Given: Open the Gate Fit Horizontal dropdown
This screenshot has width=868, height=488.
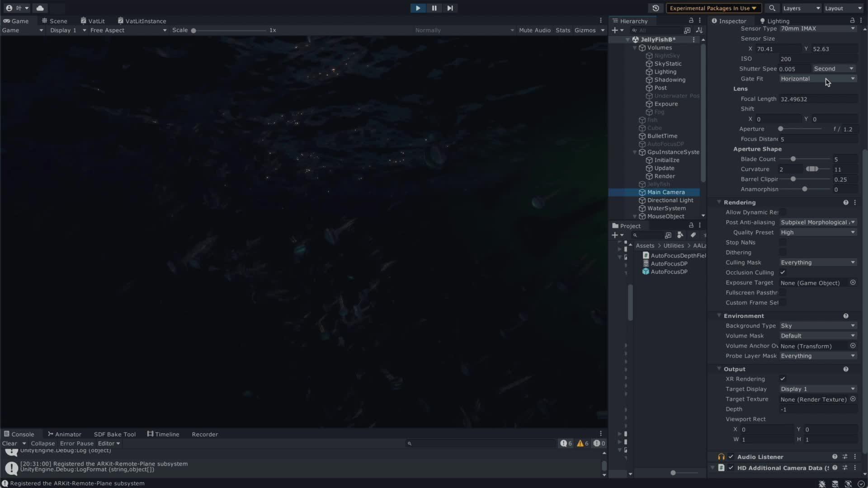Looking at the screenshot, I should 817,79.
